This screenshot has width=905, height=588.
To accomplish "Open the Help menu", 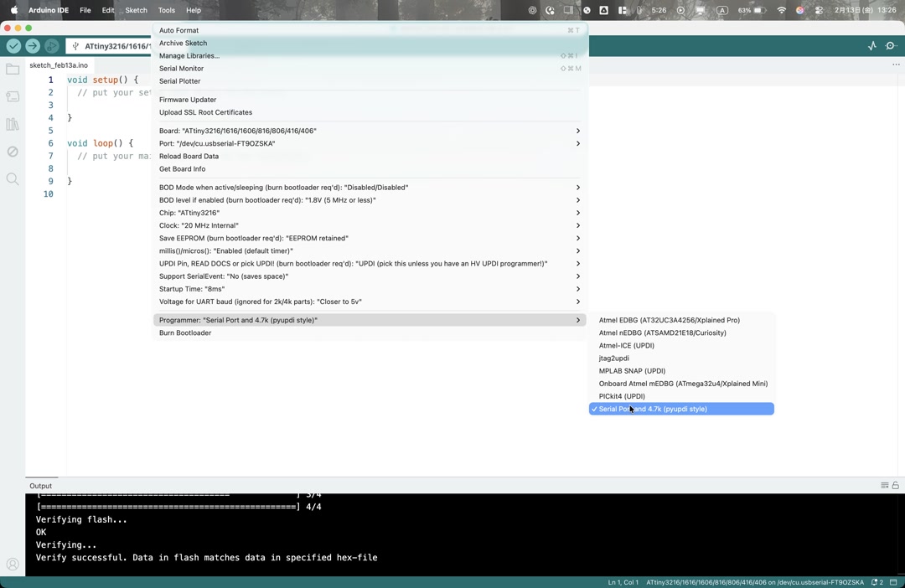I will (x=194, y=10).
